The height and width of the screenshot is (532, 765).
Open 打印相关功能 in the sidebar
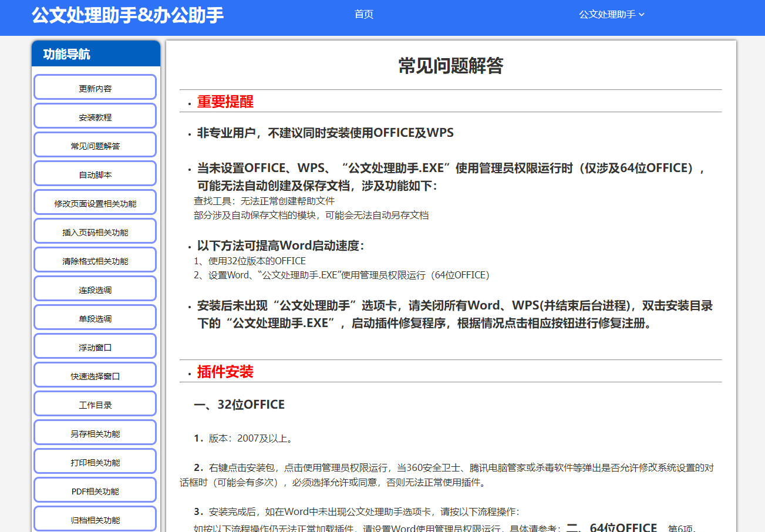point(95,462)
